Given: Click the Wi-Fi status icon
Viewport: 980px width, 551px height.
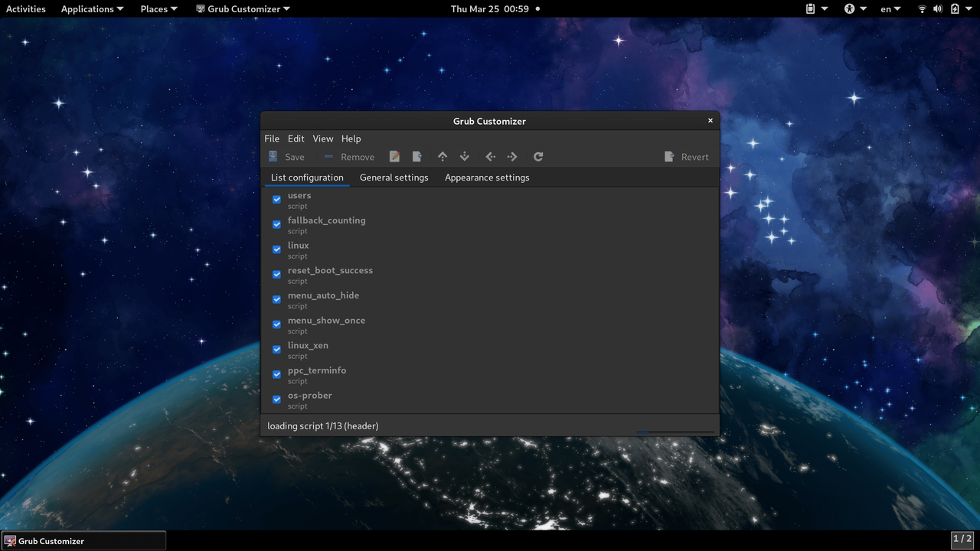Looking at the screenshot, I should click(923, 9).
